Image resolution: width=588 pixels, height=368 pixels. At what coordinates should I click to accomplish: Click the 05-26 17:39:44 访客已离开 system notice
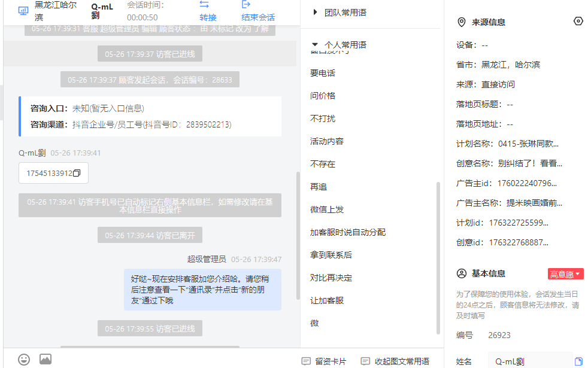[150, 235]
